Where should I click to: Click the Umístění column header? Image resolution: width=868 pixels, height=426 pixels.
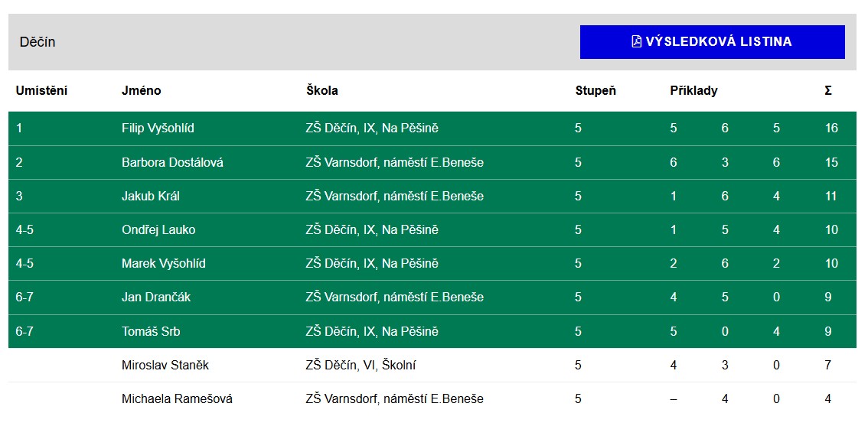(x=41, y=90)
